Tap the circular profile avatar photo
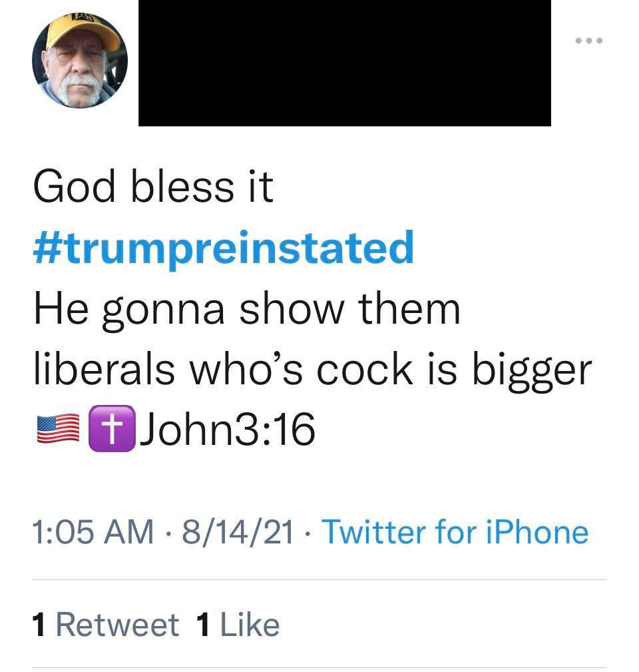This screenshot has width=639, height=672. coord(80,61)
